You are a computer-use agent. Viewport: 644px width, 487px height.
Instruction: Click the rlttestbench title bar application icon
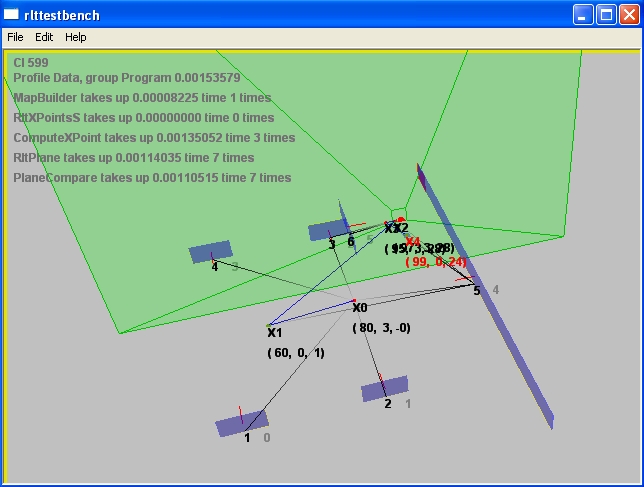pos(12,14)
